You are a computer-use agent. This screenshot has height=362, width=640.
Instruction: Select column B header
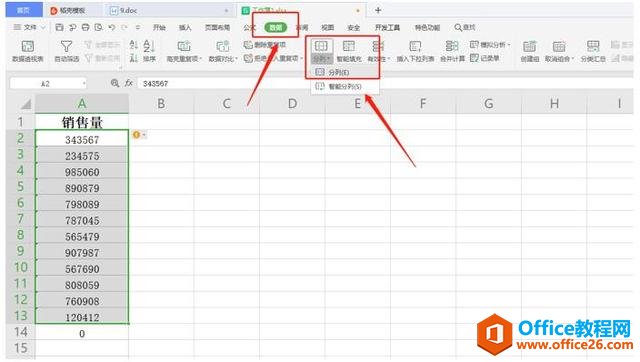[161, 104]
